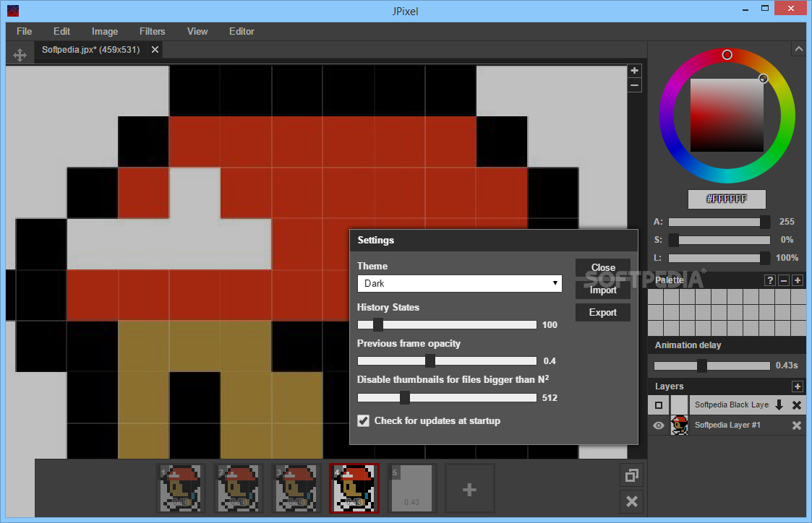
Task: Click the Import settings button
Action: tap(603, 290)
